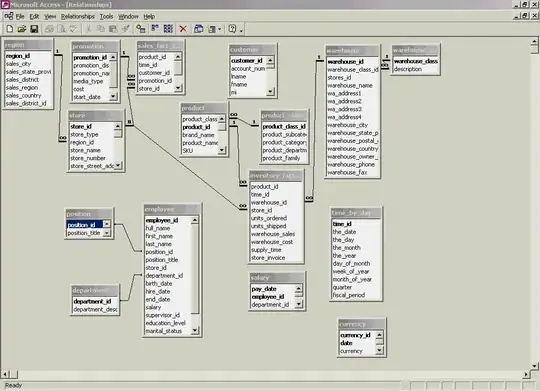540x391 pixels.
Task: Select position_id field in position table
Action: 85,225
